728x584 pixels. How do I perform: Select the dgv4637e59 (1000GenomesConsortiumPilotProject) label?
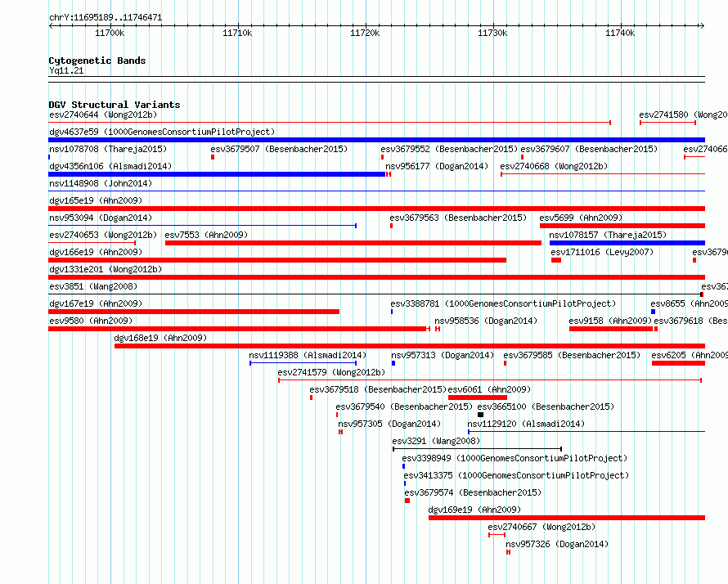click(162, 132)
